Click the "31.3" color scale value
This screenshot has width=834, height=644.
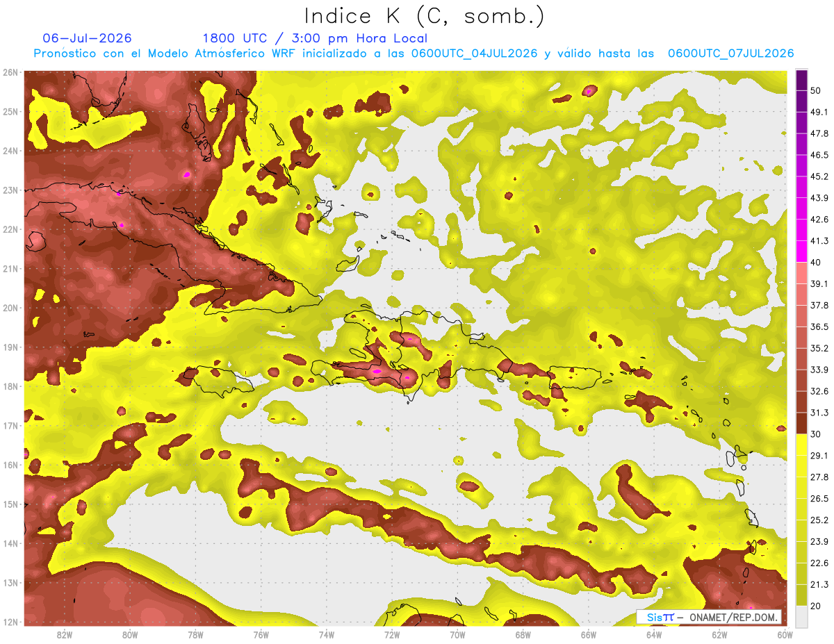(x=819, y=413)
